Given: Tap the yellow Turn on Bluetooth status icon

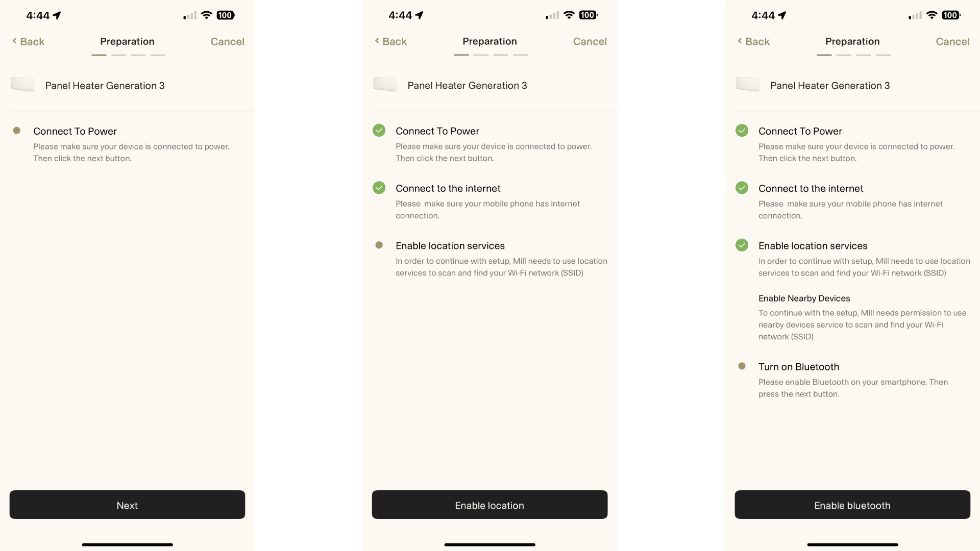Looking at the screenshot, I should click(x=741, y=366).
